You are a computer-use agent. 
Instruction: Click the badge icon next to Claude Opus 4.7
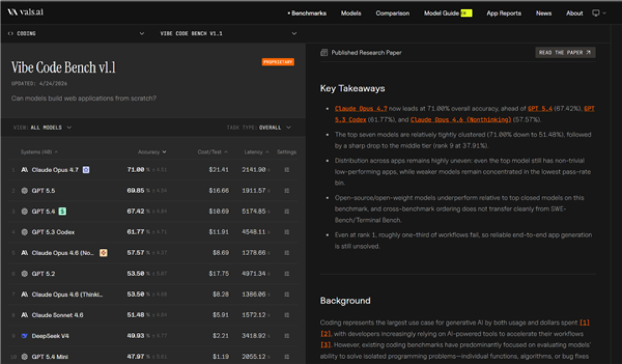pyautogui.click(x=86, y=170)
